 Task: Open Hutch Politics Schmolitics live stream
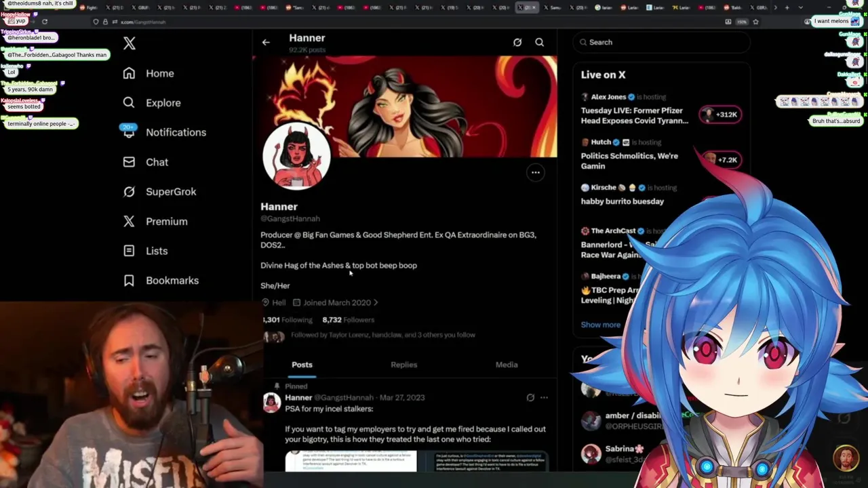[629, 161]
